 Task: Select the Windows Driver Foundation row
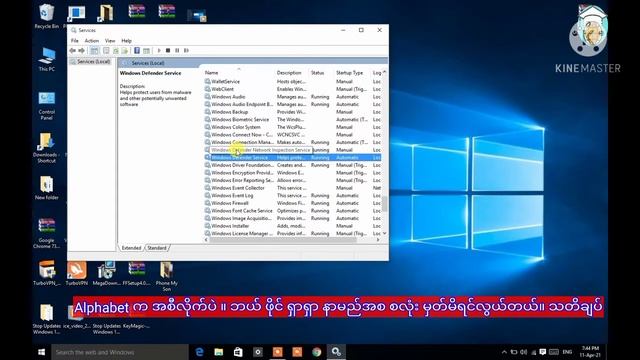tap(292, 165)
